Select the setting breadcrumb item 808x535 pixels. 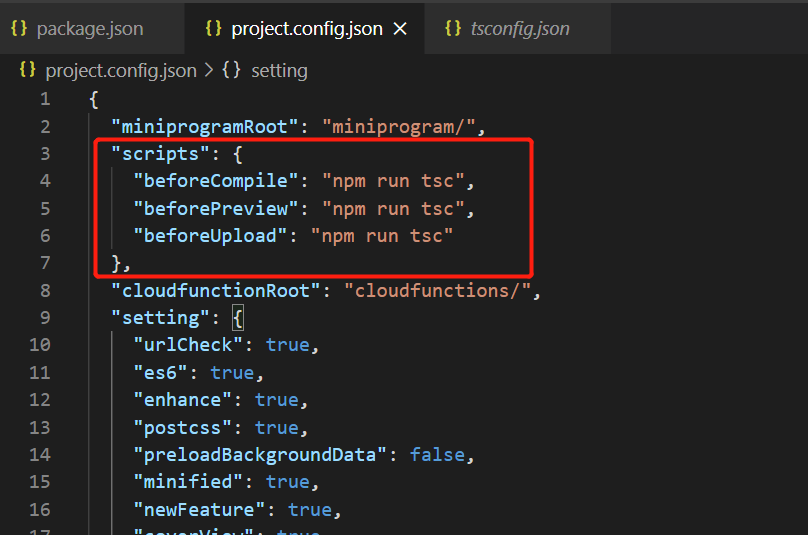(x=279, y=71)
